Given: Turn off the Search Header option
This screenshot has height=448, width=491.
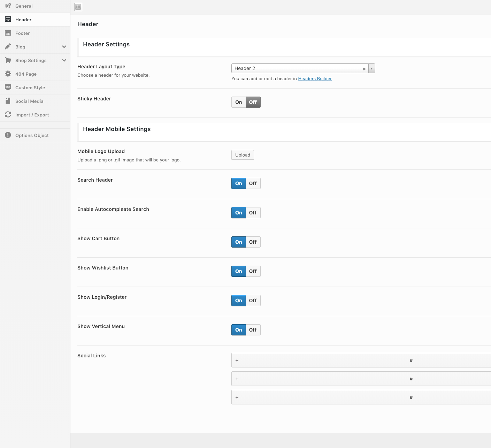Looking at the screenshot, I should (x=253, y=183).
